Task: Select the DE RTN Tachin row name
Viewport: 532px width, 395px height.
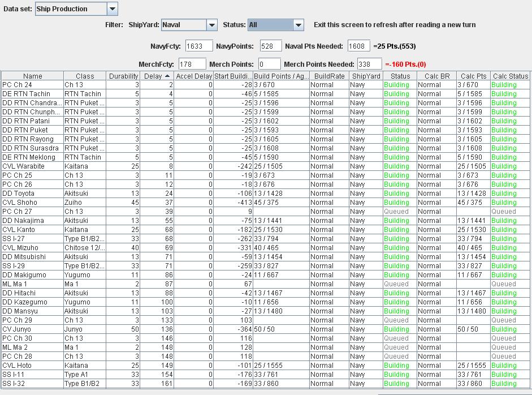Action: (x=26, y=94)
